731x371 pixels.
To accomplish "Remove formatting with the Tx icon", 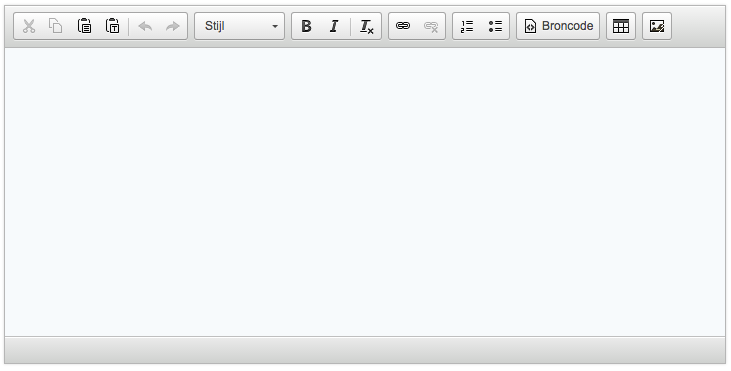I will click(366, 26).
